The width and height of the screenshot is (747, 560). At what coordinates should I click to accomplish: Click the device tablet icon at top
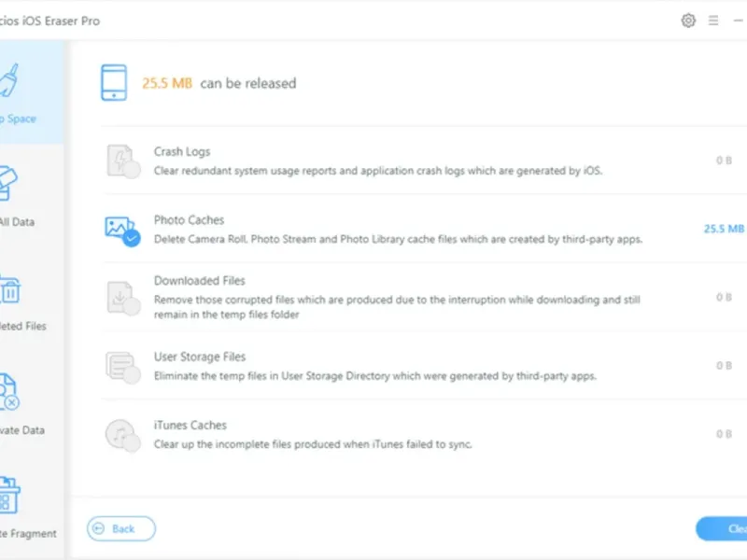coord(114,82)
